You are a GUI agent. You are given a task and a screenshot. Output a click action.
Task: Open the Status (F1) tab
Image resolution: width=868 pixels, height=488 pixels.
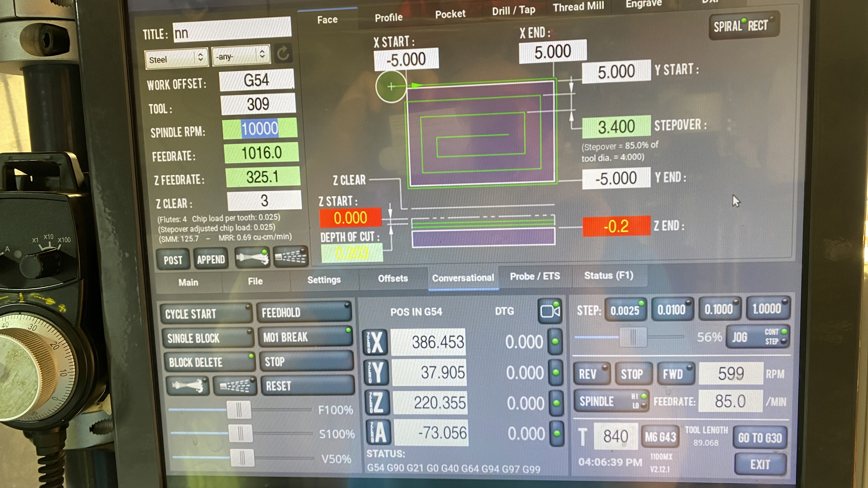pyautogui.click(x=609, y=275)
